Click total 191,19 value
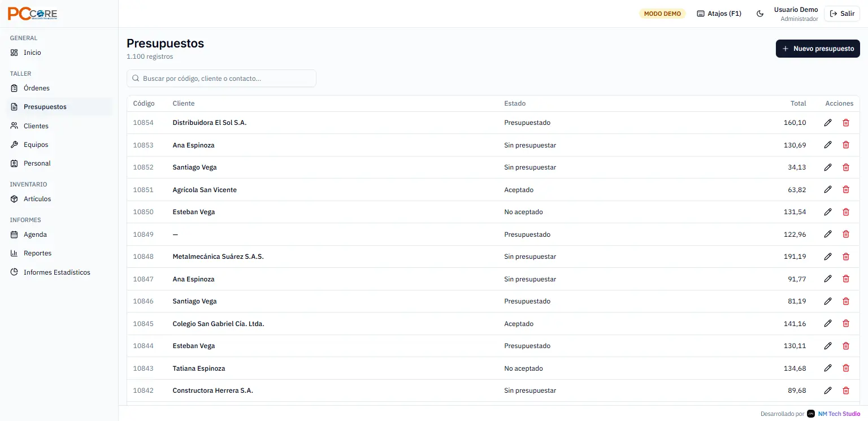The width and height of the screenshot is (868, 421). coord(795,257)
